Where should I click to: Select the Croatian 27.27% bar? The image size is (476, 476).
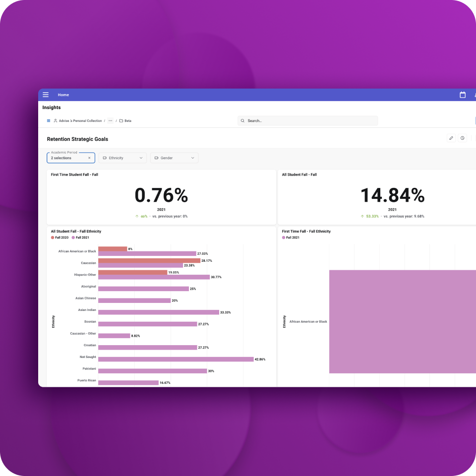coord(148,348)
